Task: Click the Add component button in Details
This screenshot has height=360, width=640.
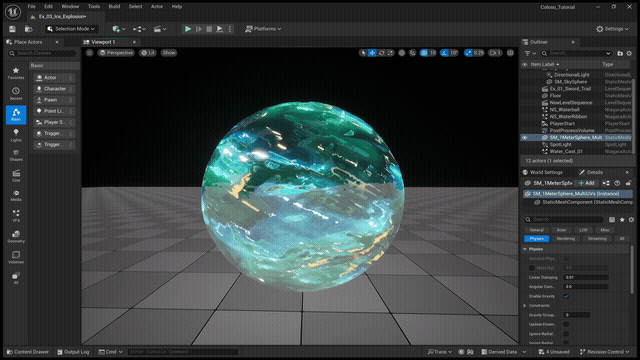Action: tap(586, 183)
